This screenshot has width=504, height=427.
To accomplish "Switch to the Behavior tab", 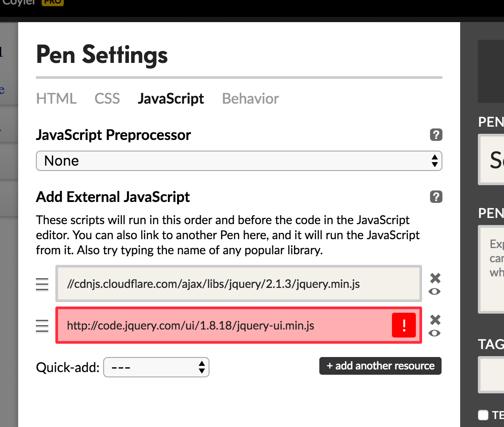I will [250, 98].
